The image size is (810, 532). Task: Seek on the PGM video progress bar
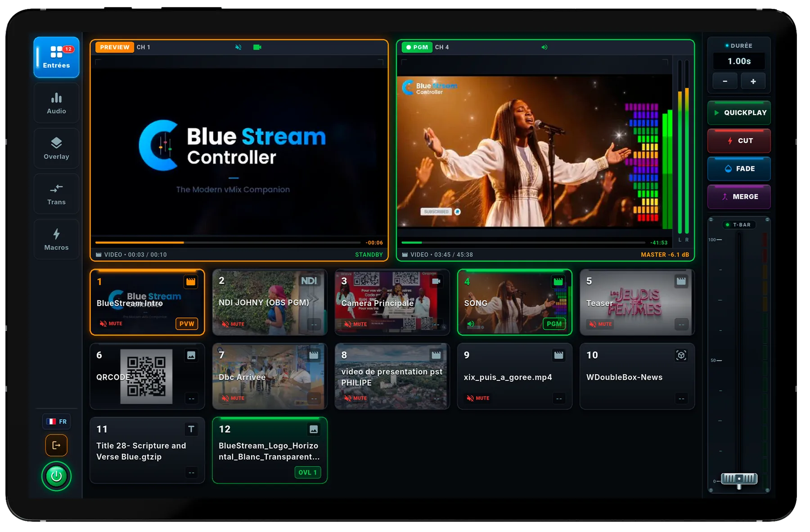pos(523,242)
